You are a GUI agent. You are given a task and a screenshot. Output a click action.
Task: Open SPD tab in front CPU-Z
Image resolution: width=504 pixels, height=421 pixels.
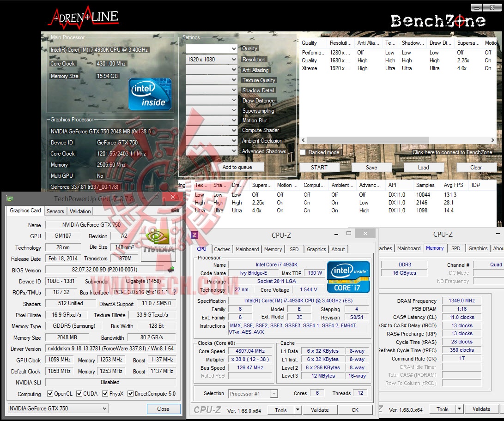pos(294,249)
